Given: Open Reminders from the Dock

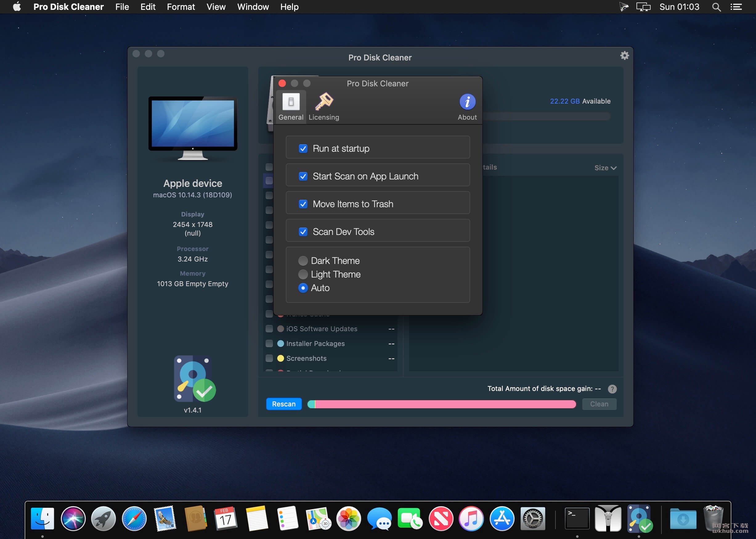Looking at the screenshot, I should (287, 518).
